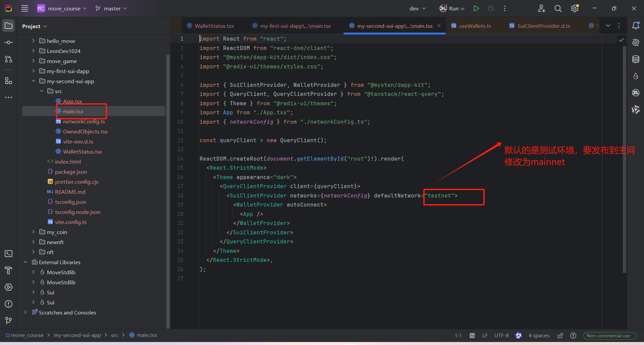Open the Cargo tool window icon
644x345 pixels.
click(x=636, y=93)
